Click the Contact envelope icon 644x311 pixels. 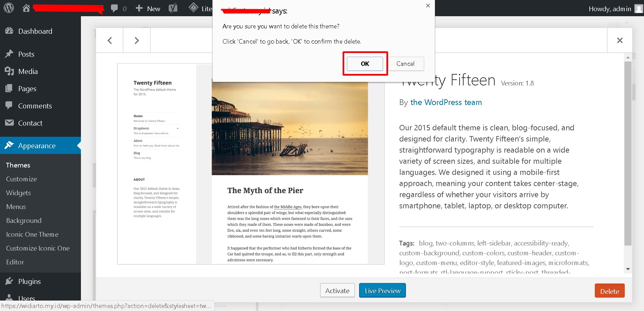pos(9,123)
